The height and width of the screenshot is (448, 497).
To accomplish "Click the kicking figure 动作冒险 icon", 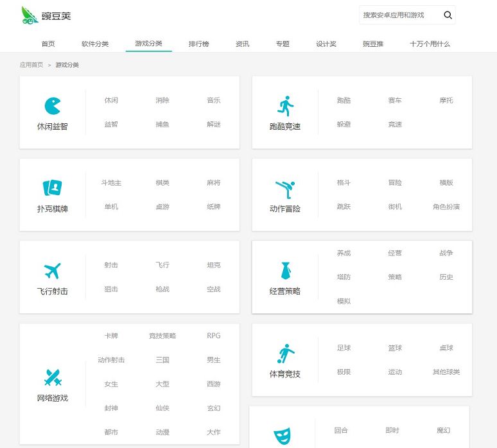I will [x=284, y=188].
